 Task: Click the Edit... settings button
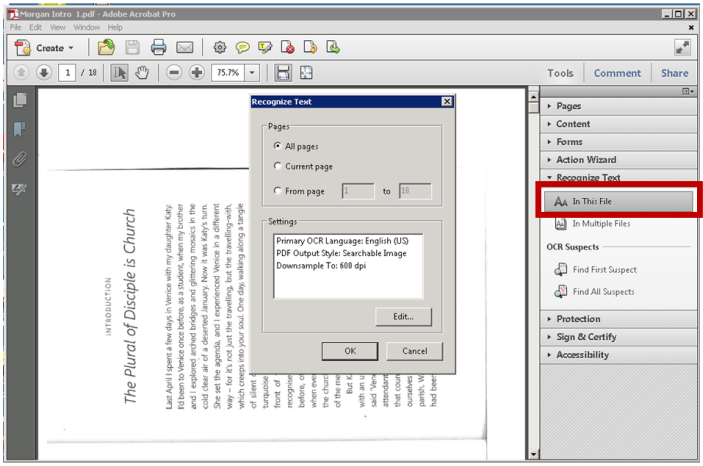click(403, 317)
